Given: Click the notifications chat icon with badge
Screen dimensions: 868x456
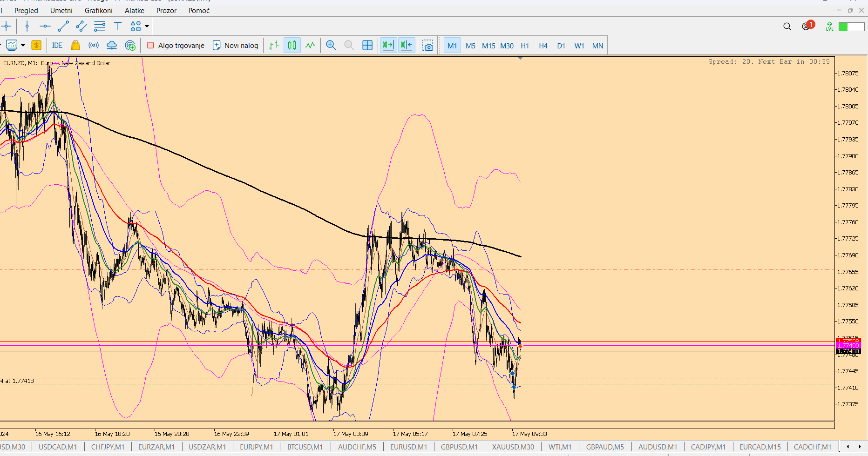Looking at the screenshot, I should click(x=807, y=26).
